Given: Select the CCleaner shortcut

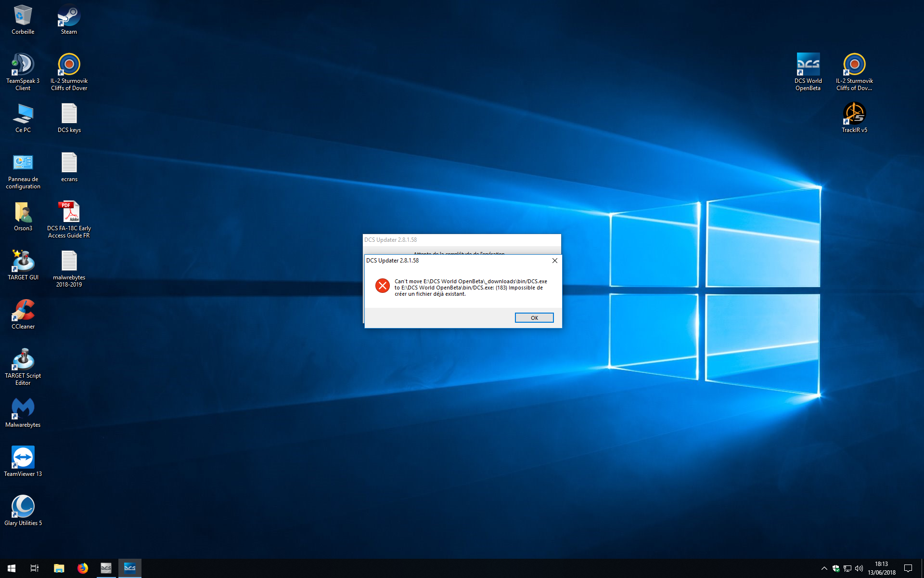Looking at the screenshot, I should click(23, 315).
